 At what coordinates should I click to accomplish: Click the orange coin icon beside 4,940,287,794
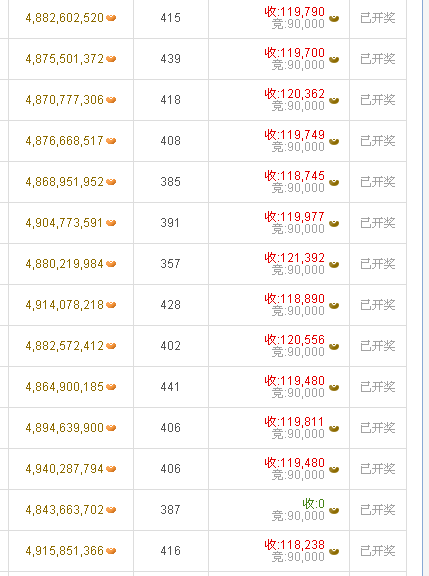point(111,469)
